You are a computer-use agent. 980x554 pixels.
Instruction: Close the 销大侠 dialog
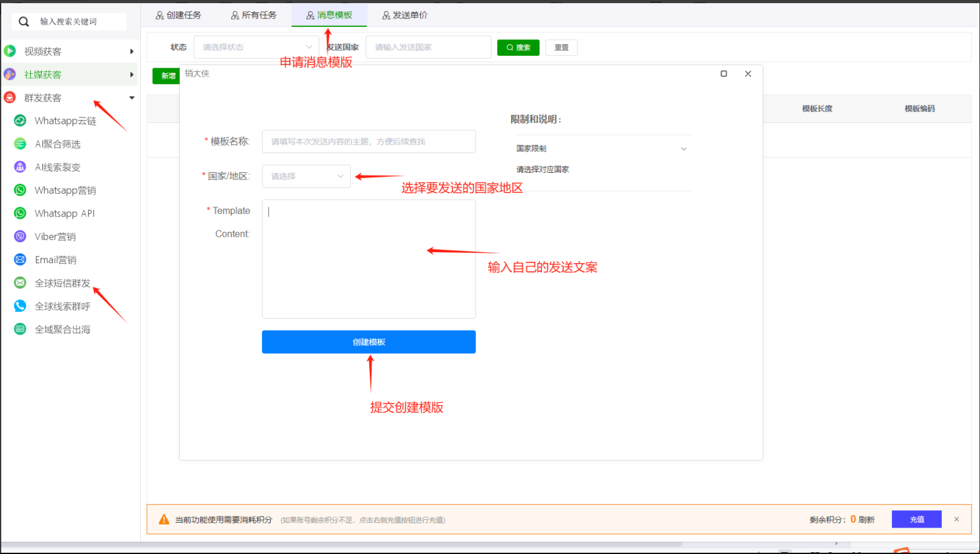pos(748,74)
